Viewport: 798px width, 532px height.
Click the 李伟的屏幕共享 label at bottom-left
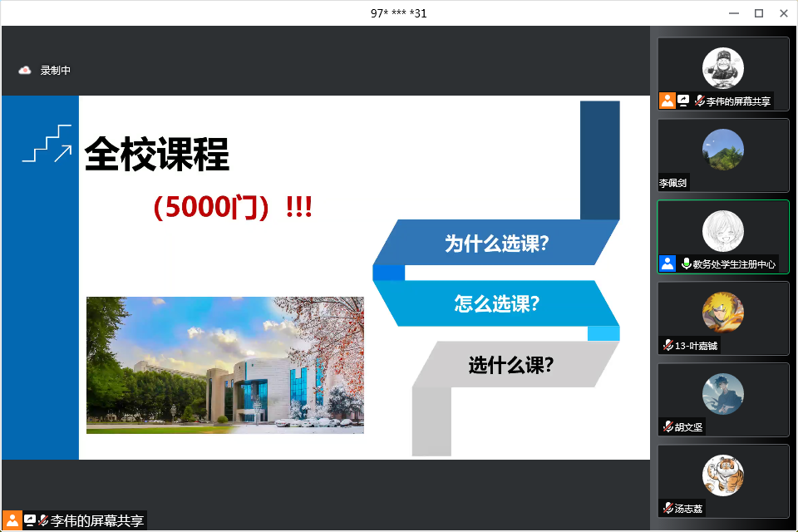tap(96, 521)
